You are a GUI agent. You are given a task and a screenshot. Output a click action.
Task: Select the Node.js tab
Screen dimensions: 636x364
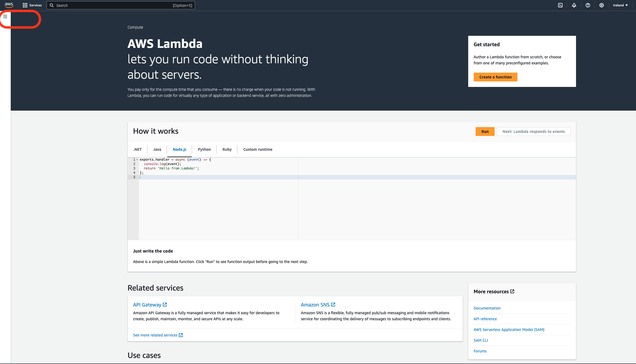pos(179,149)
